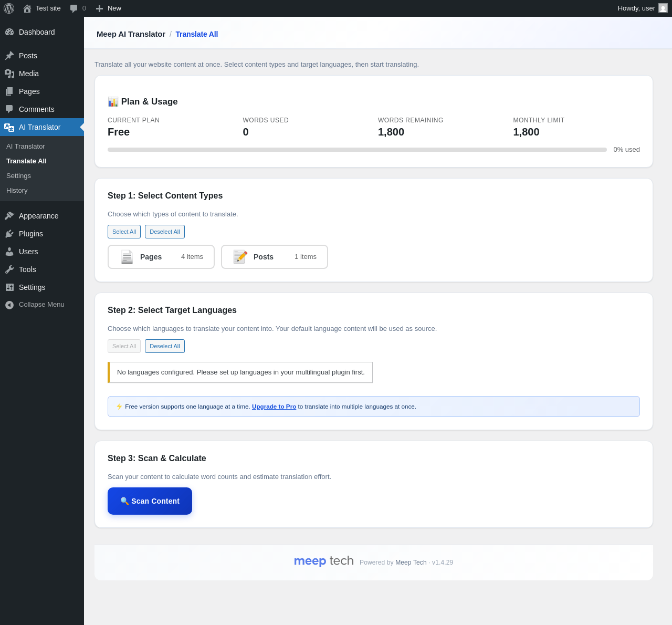Screen dimensions: 672x625
Task: Click the New plus icon in admin bar
Action: pyautogui.click(x=99, y=8)
